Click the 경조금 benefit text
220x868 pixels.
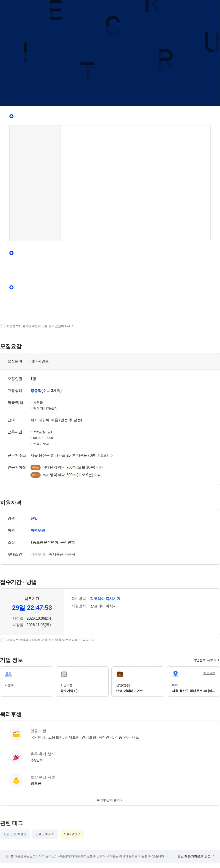(36, 783)
